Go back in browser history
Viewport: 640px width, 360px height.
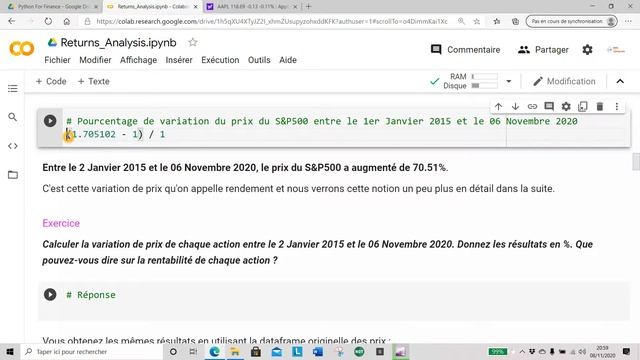point(12,21)
